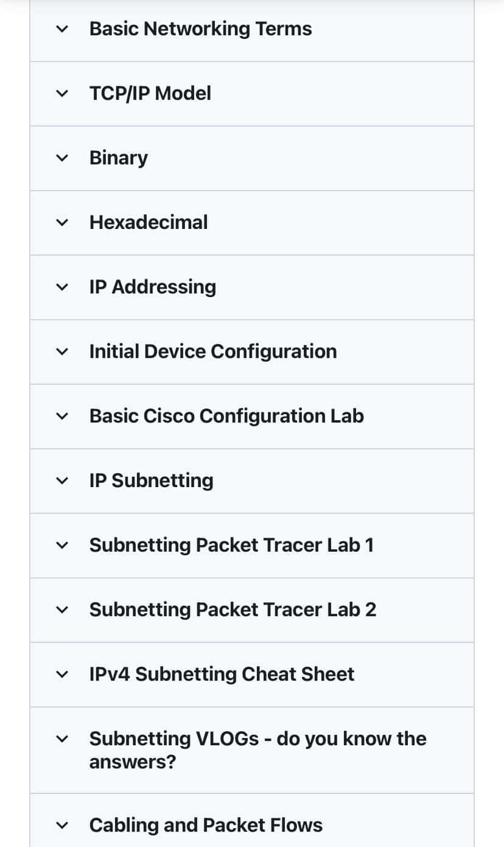The width and height of the screenshot is (504, 847).
Task: Open Subnetting VLOGs do you know the answers title
Action: (x=257, y=750)
